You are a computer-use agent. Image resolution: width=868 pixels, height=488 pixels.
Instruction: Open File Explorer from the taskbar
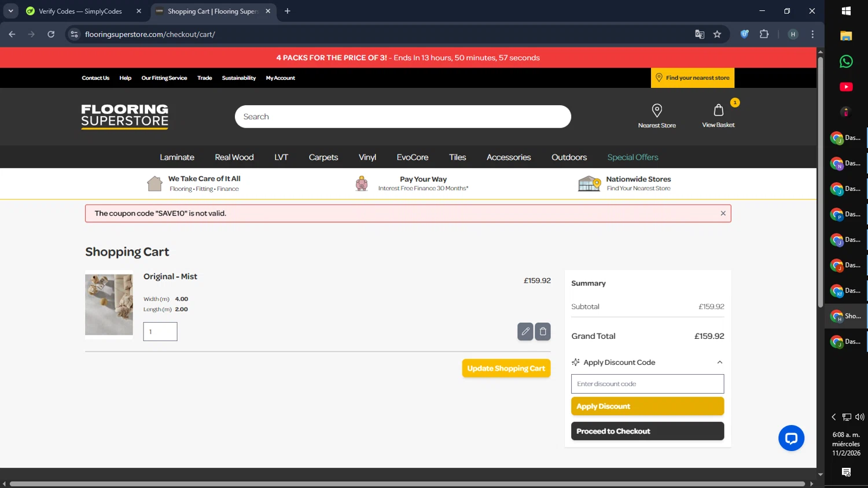(x=846, y=36)
